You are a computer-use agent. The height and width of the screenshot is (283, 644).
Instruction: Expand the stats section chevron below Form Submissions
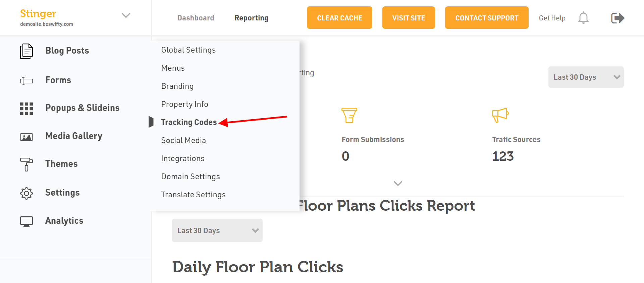(398, 184)
